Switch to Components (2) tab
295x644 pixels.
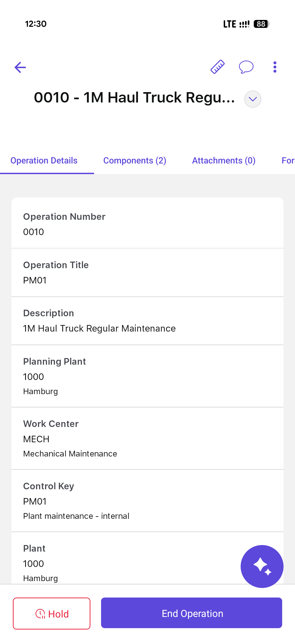pos(135,160)
